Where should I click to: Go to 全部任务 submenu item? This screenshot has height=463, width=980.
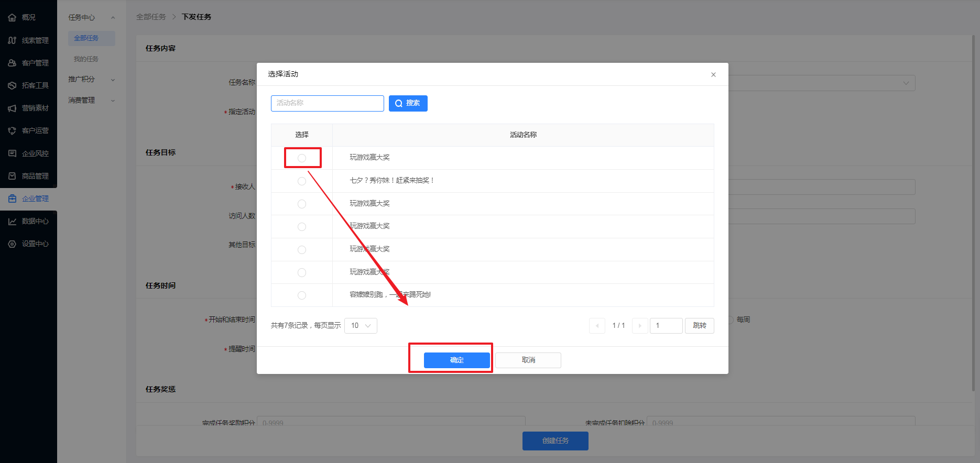(x=86, y=38)
